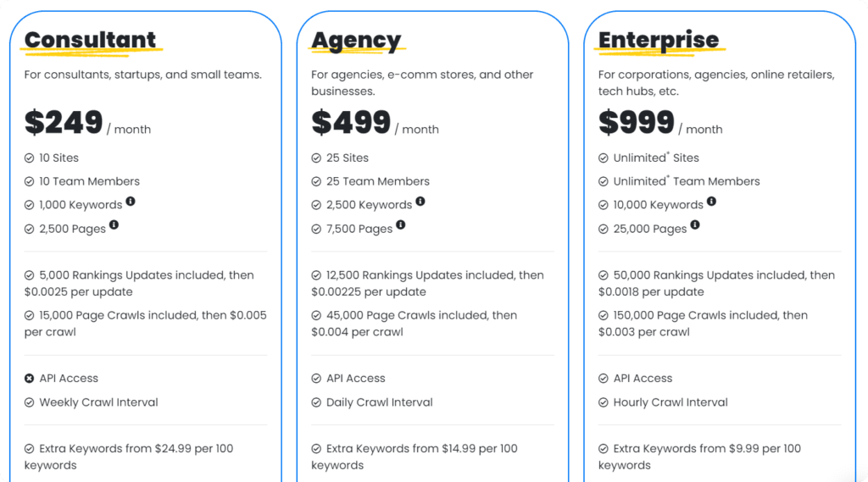This screenshot has height=482, width=868.
Task: Click 25 Team Members feature text
Action: click(377, 181)
